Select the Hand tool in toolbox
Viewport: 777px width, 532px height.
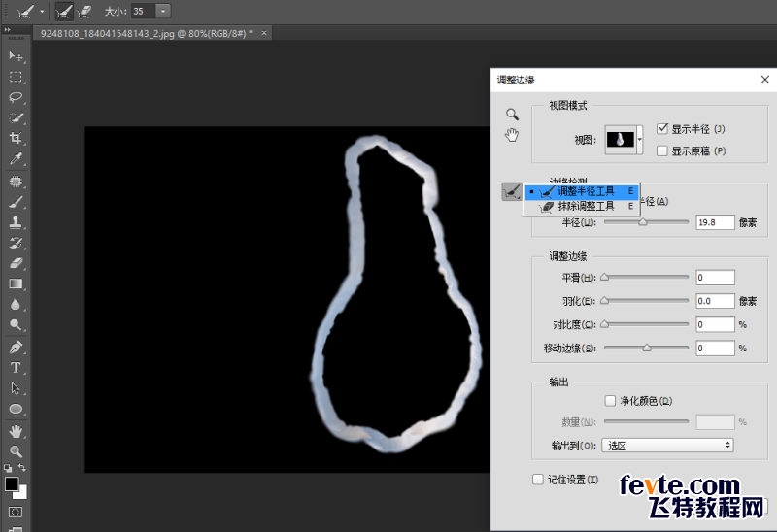click(16, 431)
